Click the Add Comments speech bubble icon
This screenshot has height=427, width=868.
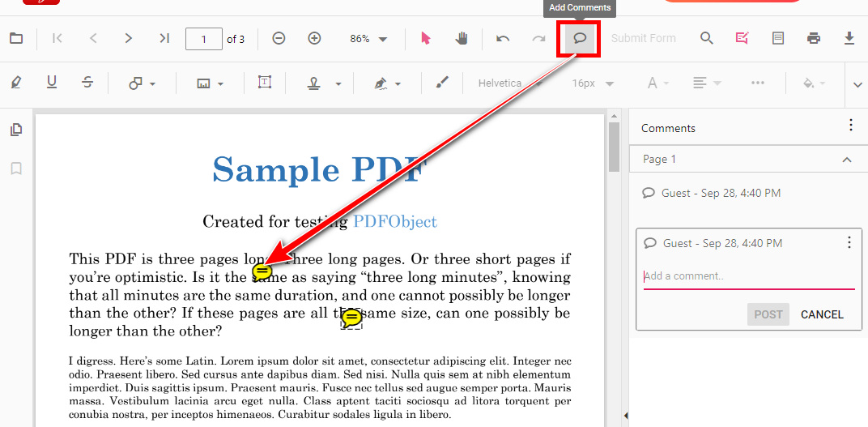579,38
